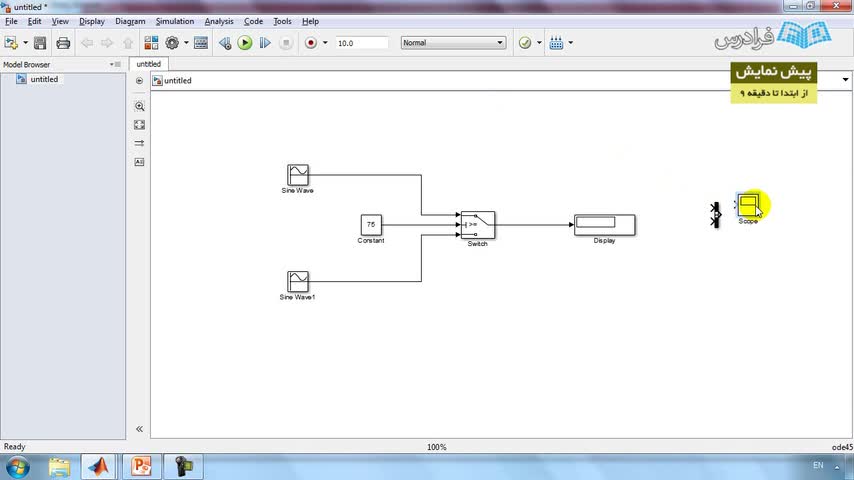Select untitled in the Model Browser tree
Screen dimensions: 854x480
[x=44, y=79]
